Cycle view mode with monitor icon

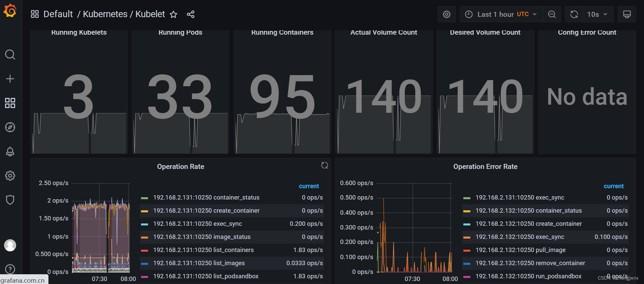point(627,14)
